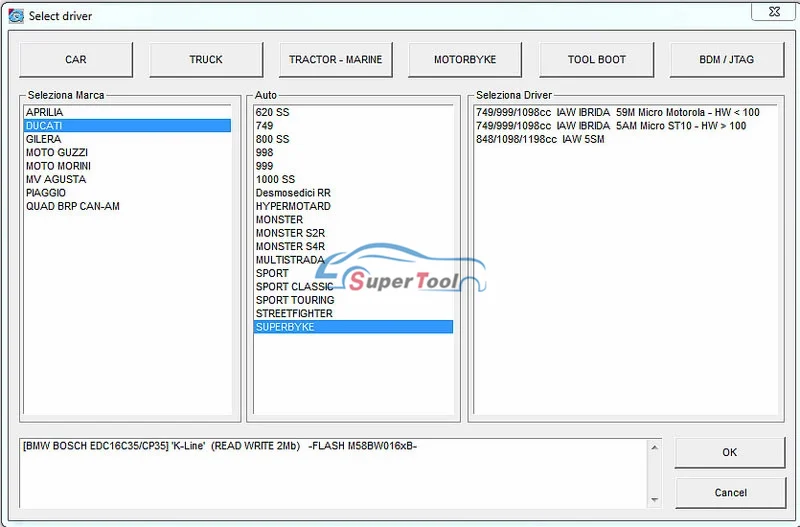Select SPORT TOURING model
Image resolution: width=800 pixels, height=527 pixels.
coord(353,300)
